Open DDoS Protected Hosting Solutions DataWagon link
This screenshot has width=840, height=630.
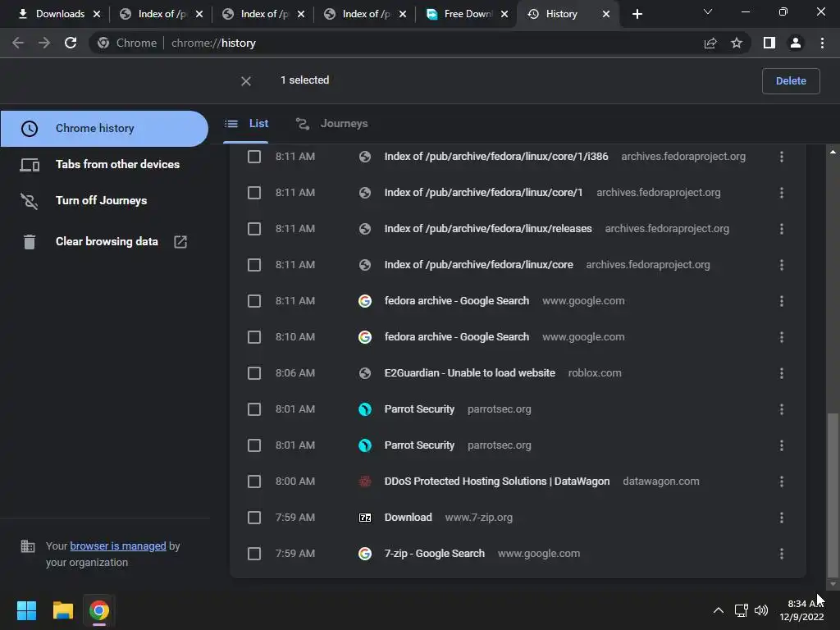tap(496, 481)
